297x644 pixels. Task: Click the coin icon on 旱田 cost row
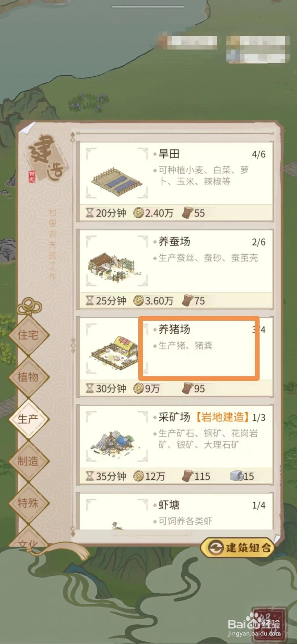pos(139,213)
